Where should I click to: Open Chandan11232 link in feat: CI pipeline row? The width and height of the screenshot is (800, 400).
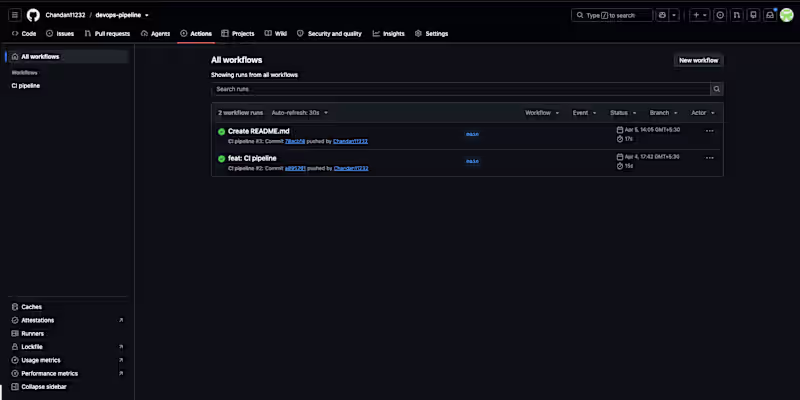(x=351, y=168)
